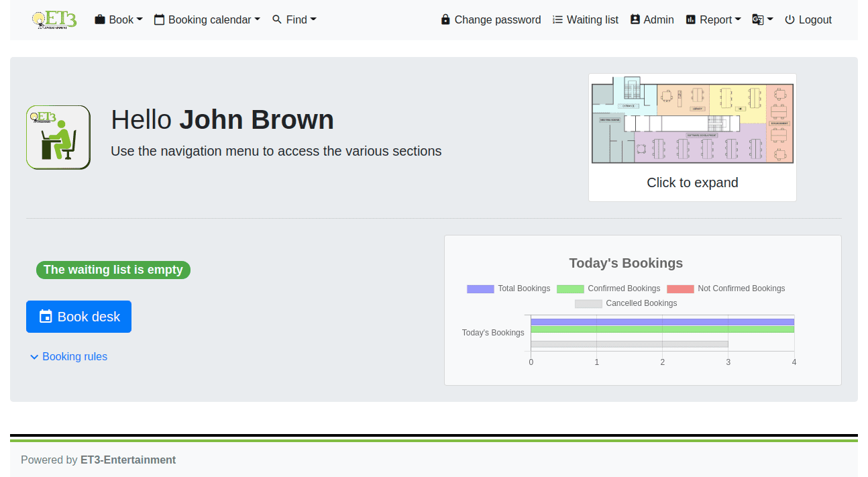
Task: Click the blue Book desk button
Action: click(x=78, y=317)
